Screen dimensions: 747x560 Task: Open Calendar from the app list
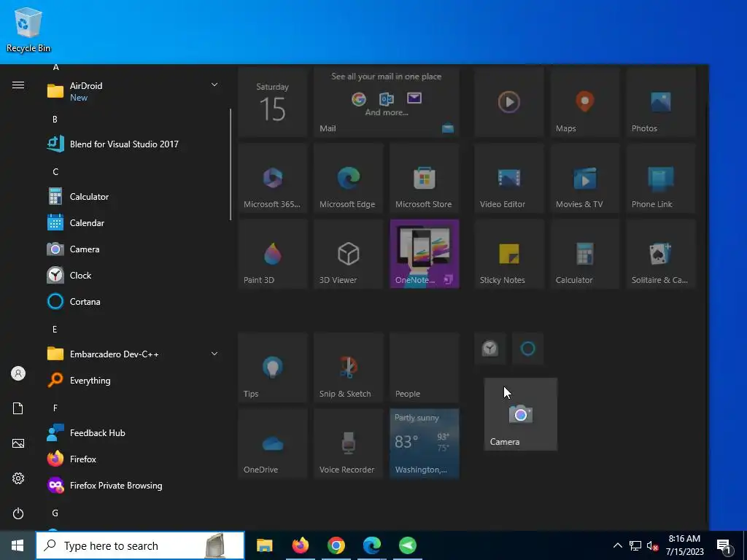(133, 223)
